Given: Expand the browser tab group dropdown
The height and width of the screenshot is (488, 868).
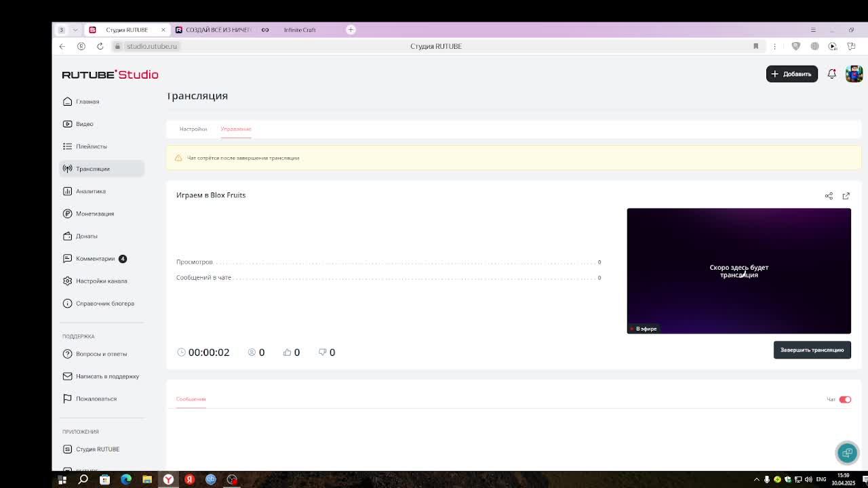Looking at the screenshot, I should [75, 30].
